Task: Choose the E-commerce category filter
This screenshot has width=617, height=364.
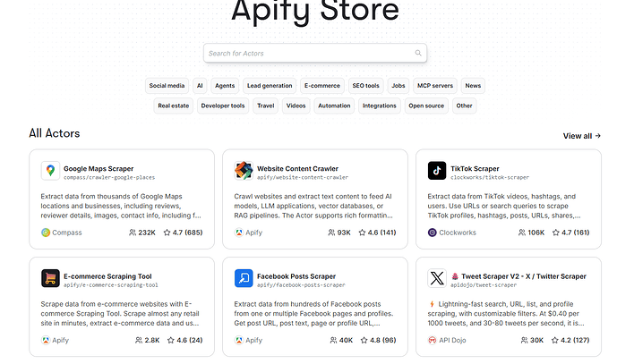Action: (322, 86)
